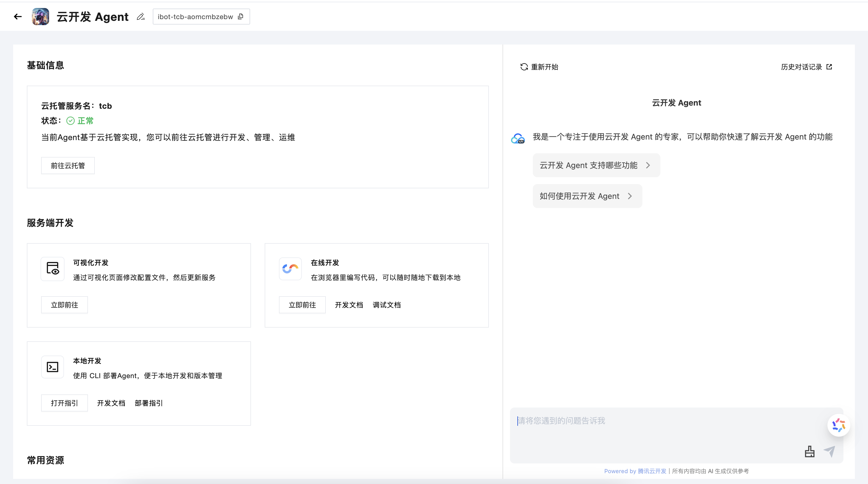Screen dimensions: 868x484
Task: Clear conversation with the broom icon
Action: pyautogui.click(x=809, y=452)
